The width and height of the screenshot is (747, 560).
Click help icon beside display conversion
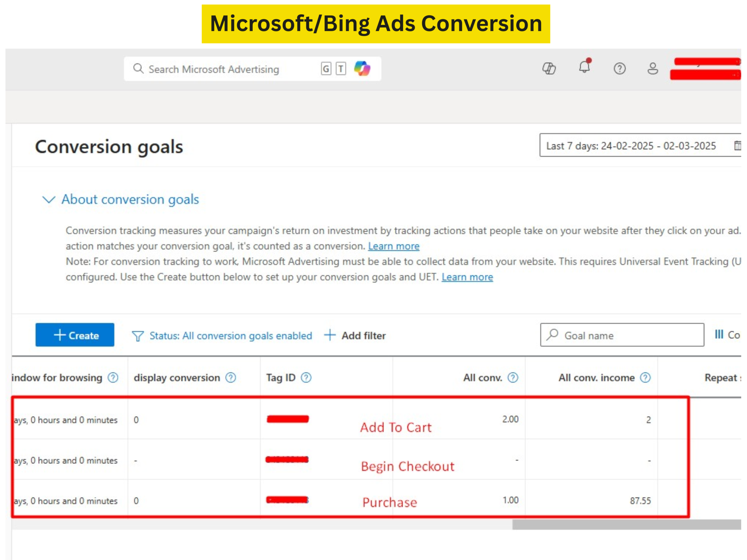click(x=231, y=377)
